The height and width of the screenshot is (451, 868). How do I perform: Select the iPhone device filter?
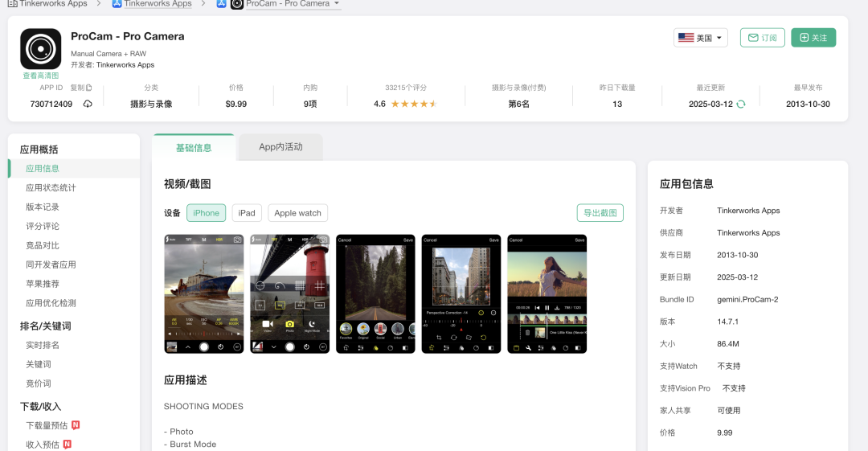coord(206,213)
